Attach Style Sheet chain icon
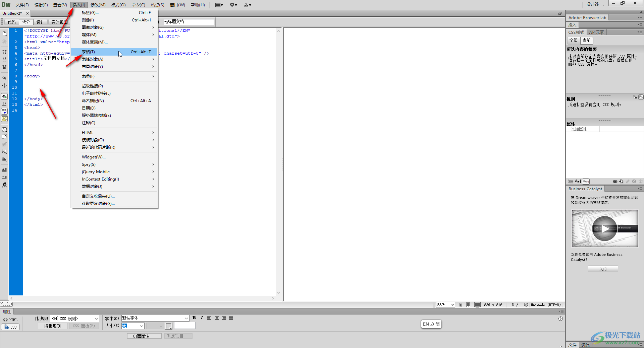The height and width of the screenshot is (348, 644). (x=615, y=181)
